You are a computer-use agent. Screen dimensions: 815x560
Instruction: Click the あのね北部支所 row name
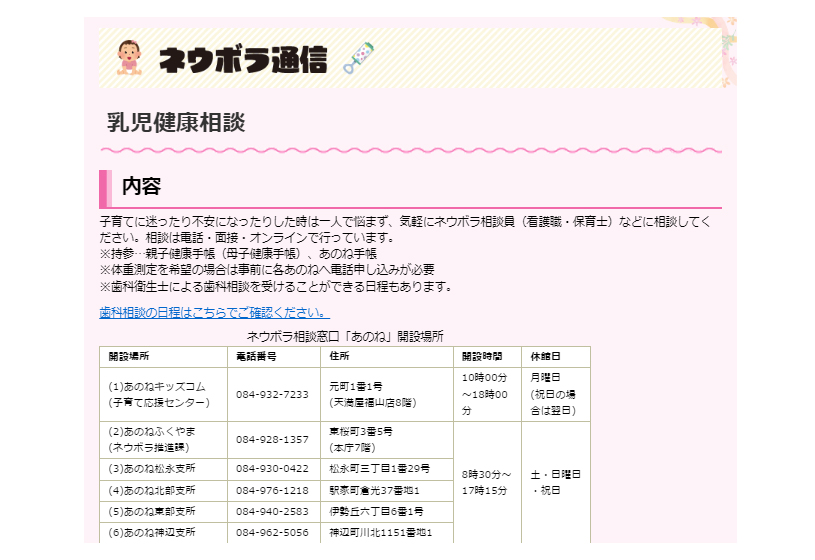(x=152, y=490)
